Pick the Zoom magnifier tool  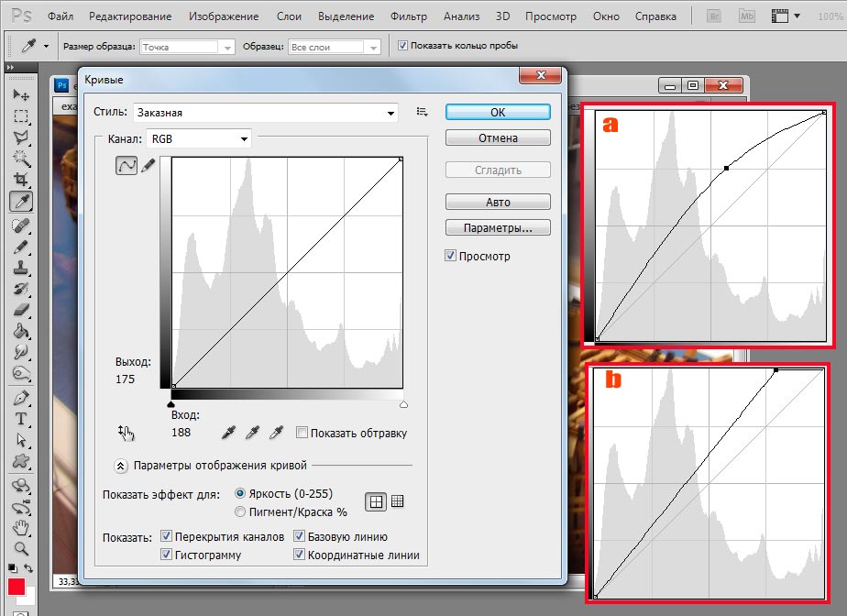(20, 549)
